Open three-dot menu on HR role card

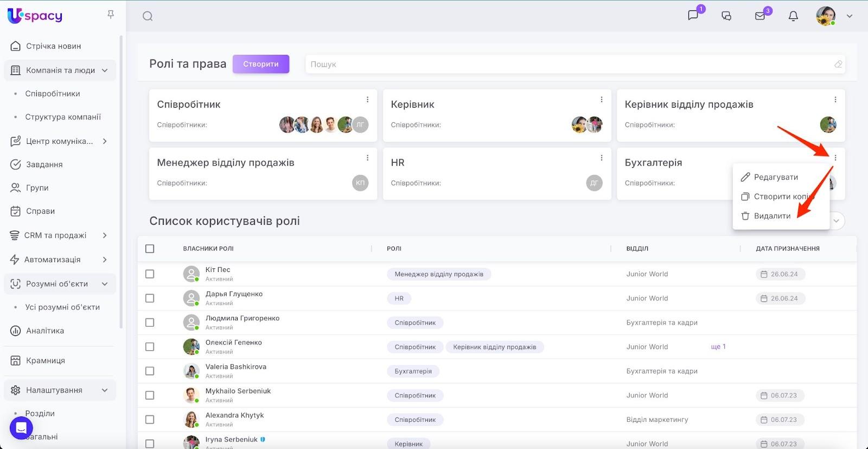click(601, 157)
